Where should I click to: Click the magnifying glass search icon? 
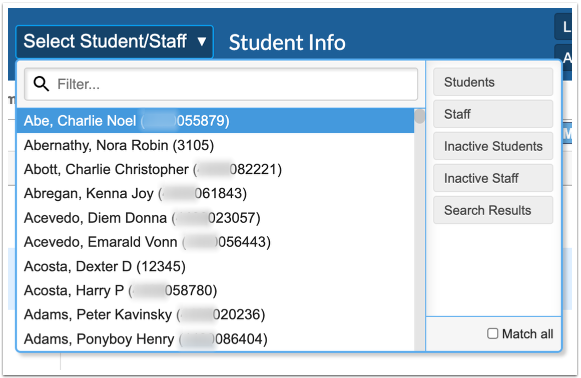(x=41, y=84)
